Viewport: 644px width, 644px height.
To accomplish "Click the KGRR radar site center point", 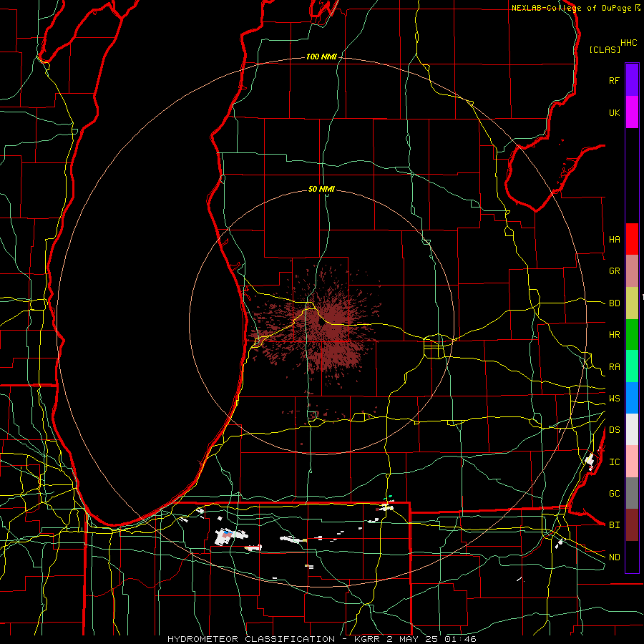I will (321, 323).
